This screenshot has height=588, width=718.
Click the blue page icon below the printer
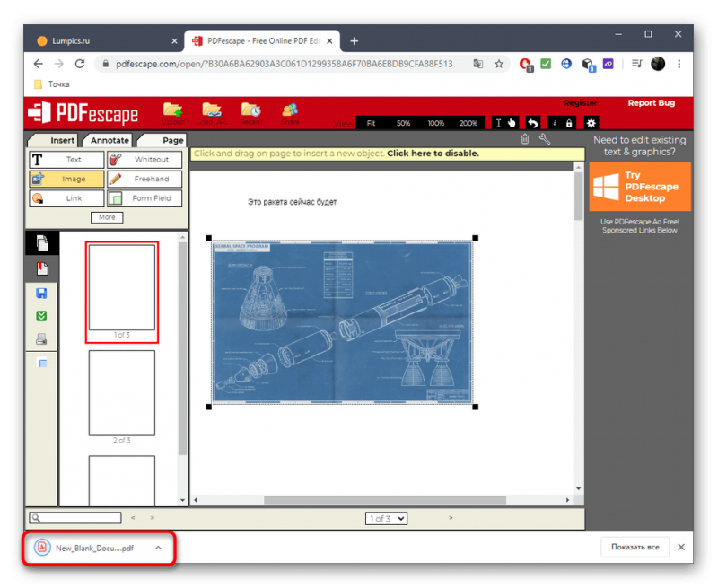coord(41,364)
